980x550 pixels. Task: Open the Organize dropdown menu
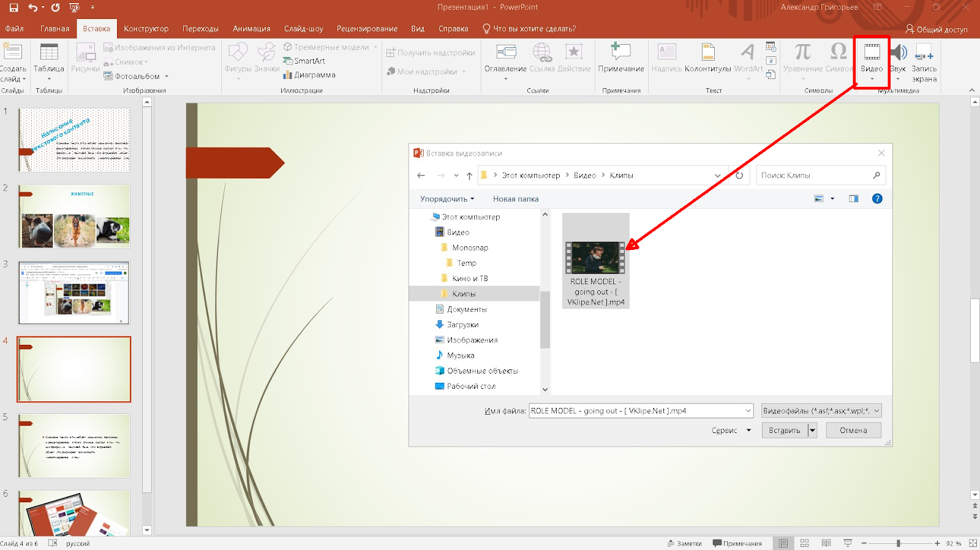(x=447, y=199)
